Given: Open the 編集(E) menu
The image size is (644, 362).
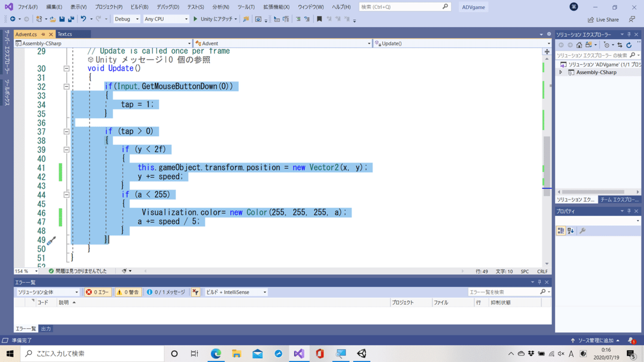Looking at the screenshot, I should pos(54,7).
